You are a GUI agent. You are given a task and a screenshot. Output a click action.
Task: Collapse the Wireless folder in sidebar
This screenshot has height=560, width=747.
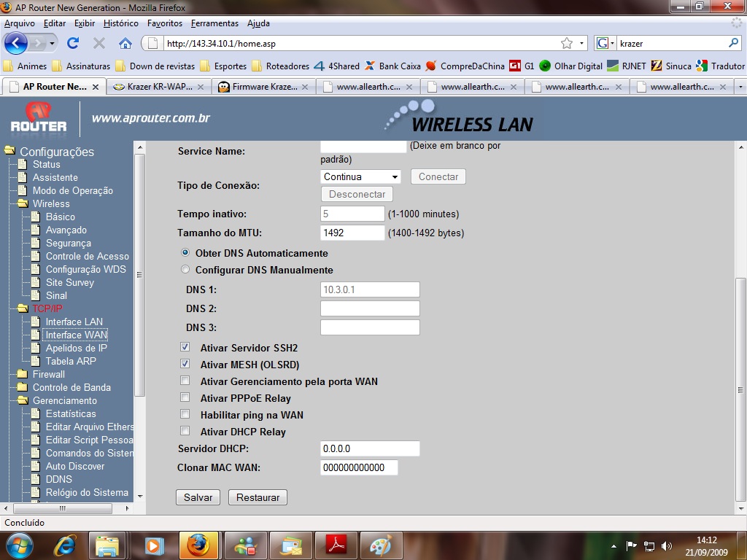click(x=23, y=203)
